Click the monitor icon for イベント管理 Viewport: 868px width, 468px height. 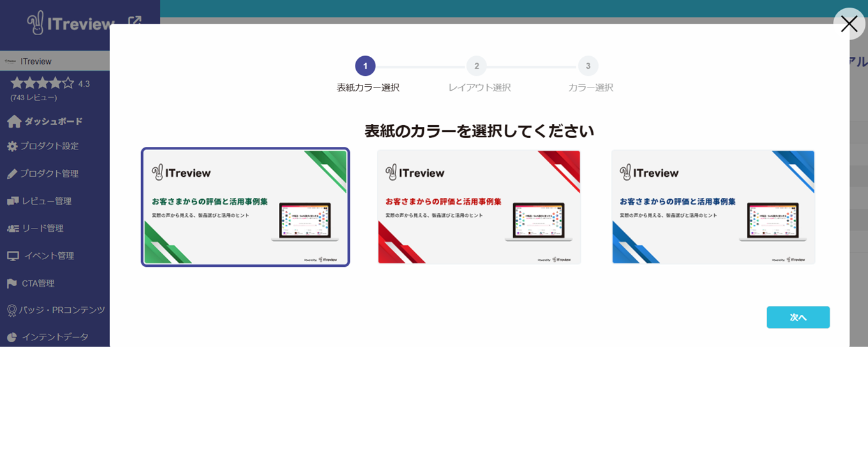(x=13, y=256)
